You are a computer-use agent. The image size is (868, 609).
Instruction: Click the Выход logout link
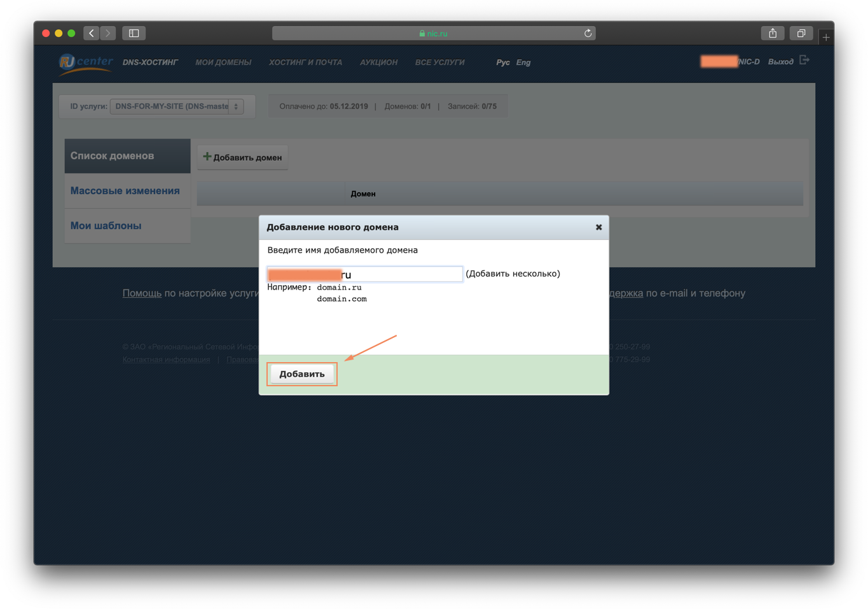coord(780,62)
